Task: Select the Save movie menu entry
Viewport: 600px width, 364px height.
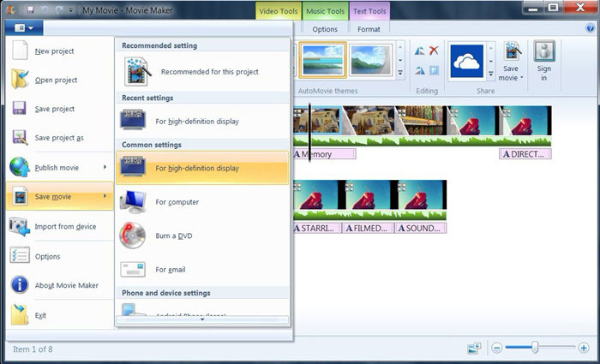Action: click(60, 196)
